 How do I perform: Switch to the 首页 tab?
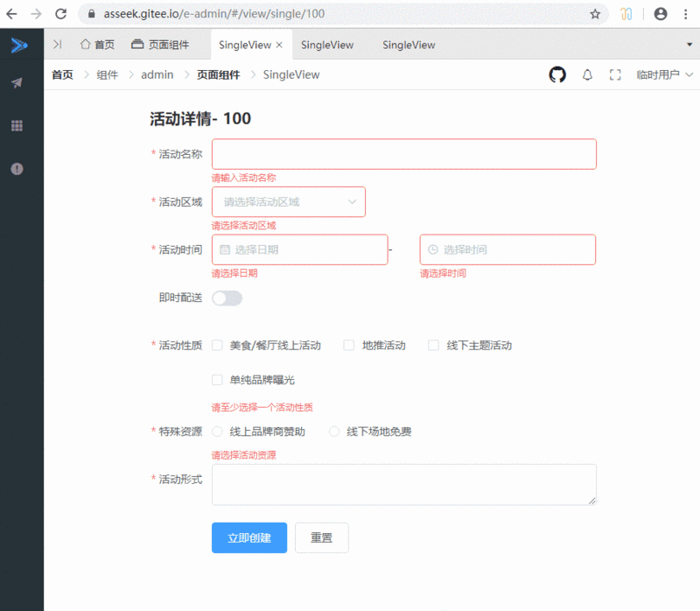[97, 45]
